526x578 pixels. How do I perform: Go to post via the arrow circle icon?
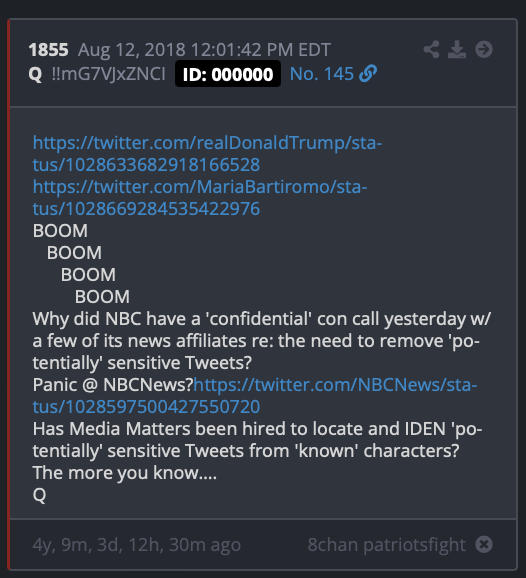click(484, 49)
